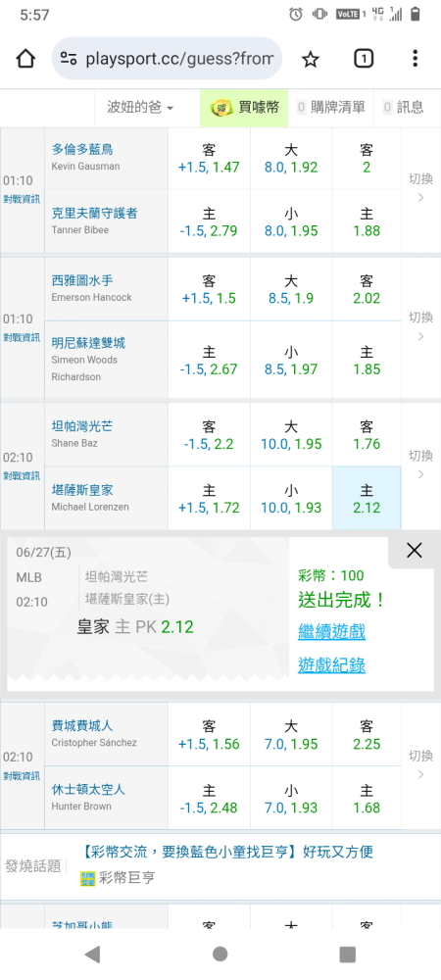
Task: Select 小 10.0, 1.93 under option
Action: pyautogui.click(x=291, y=498)
